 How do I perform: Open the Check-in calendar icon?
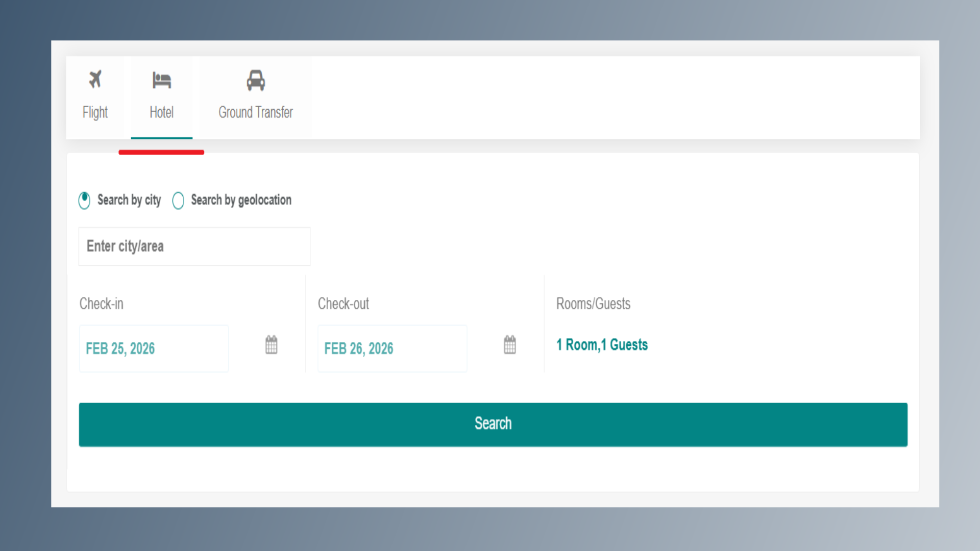tap(272, 345)
